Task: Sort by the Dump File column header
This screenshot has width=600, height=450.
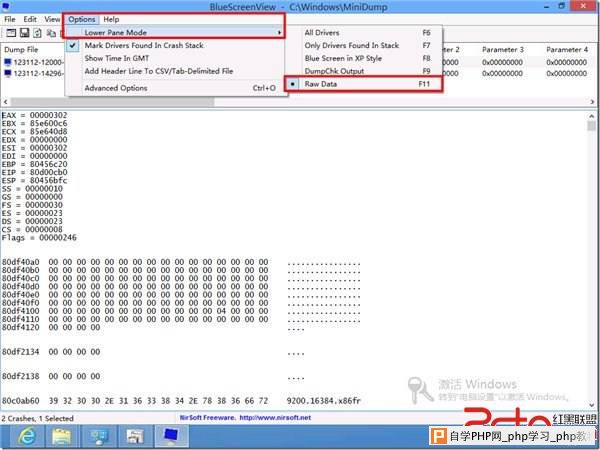Action: pyautogui.click(x=21, y=49)
